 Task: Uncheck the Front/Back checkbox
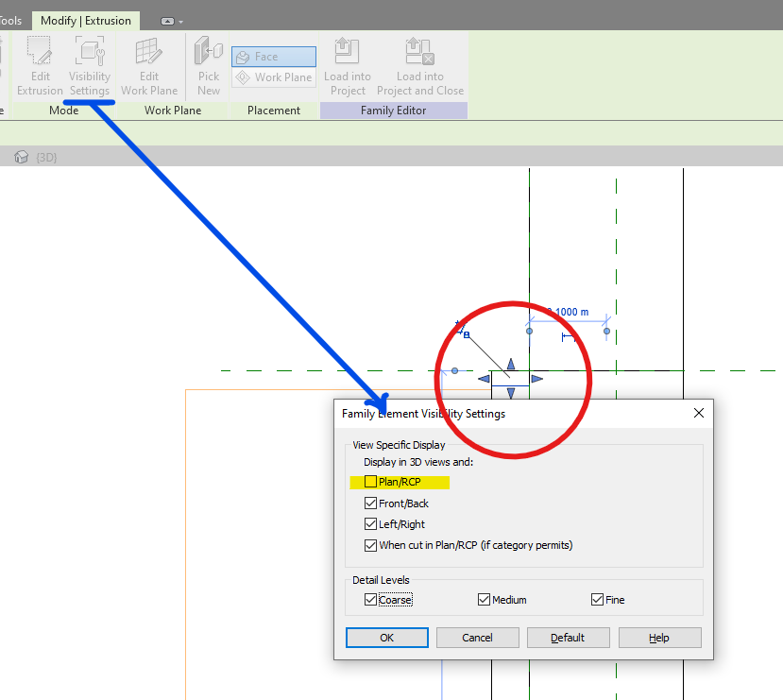coord(370,504)
